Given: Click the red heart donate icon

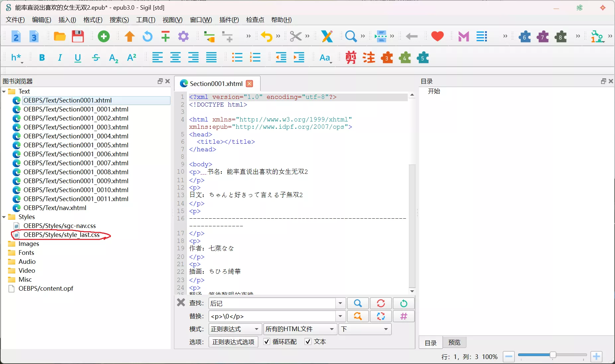Looking at the screenshot, I should coord(437,36).
